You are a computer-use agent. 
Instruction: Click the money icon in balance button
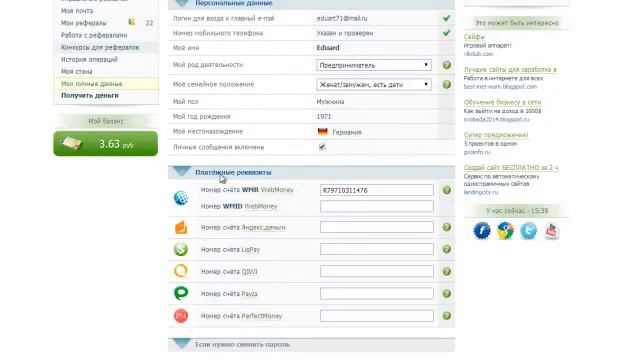(72, 143)
